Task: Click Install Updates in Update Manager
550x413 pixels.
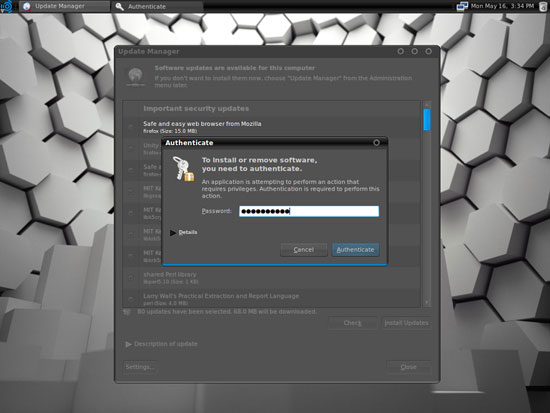Action: click(407, 323)
